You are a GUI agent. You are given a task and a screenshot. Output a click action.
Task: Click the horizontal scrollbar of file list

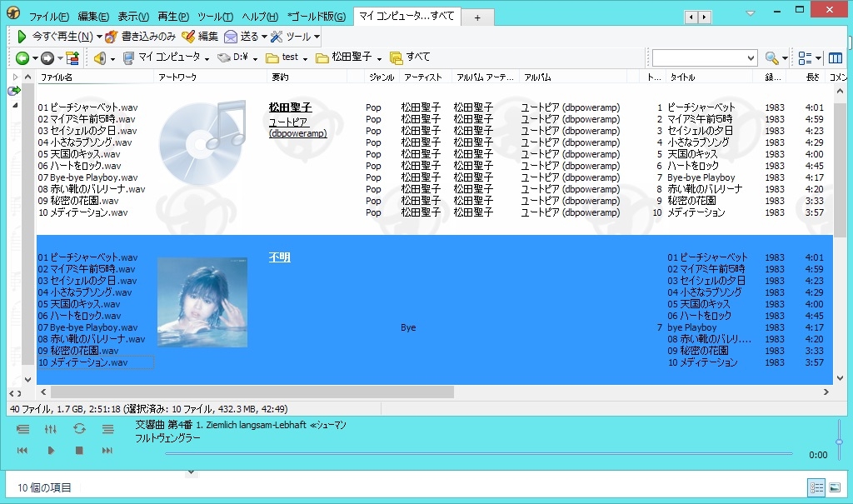252,392
